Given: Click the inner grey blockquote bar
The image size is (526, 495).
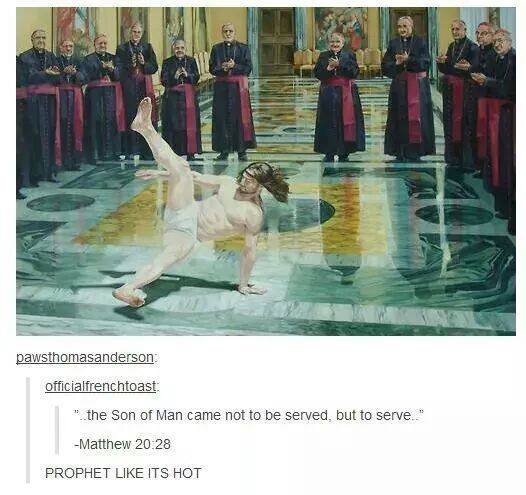Looking at the screenshot, I should coord(57,430).
